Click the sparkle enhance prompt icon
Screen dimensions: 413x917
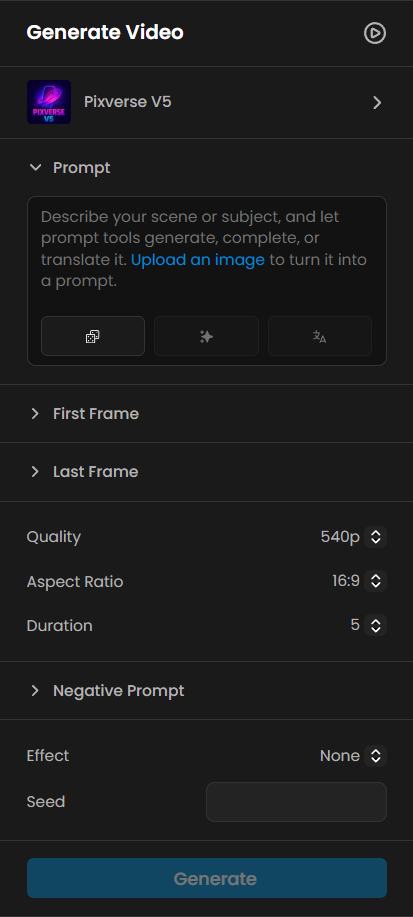(206, 336)
